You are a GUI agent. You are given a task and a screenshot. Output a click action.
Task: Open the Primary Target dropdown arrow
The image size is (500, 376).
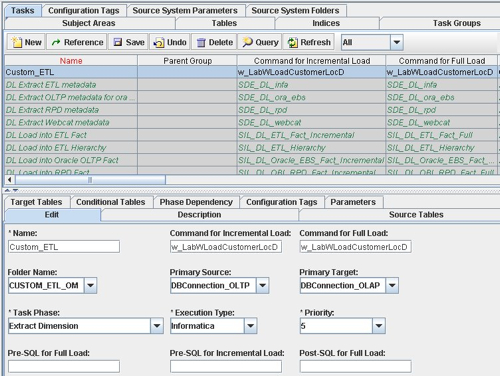pyautogui.click(x=392, y=285)
